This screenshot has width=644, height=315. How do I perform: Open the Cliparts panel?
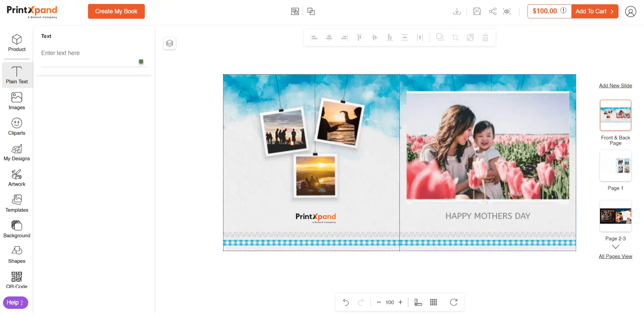coord(17,127)
